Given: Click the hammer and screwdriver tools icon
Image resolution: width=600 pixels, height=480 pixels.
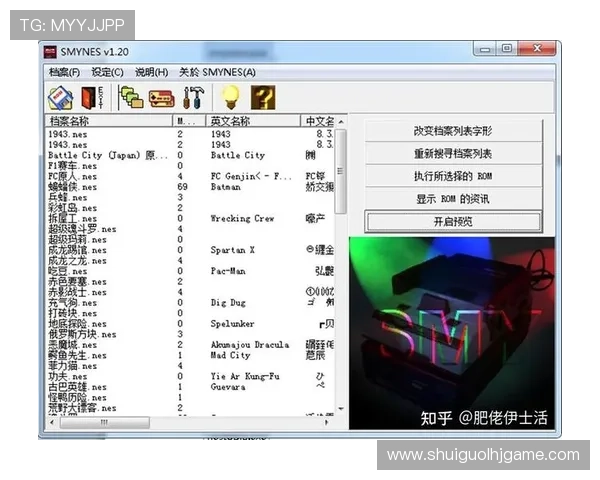Looking at the screenshot, I should point(193,98).
